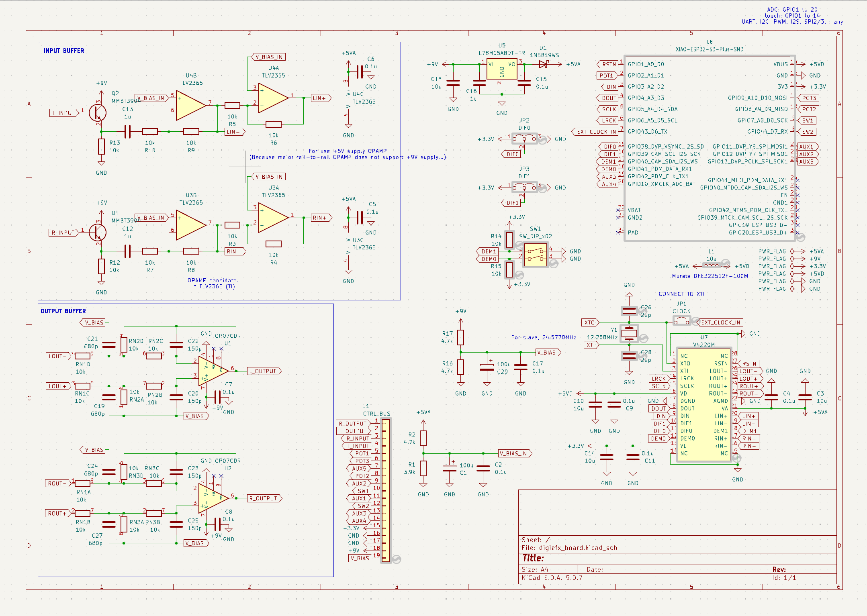The image size is (867, 616).
Task: Click the 'Murata DFE322512F-100M' note
Action: (710, 276)
